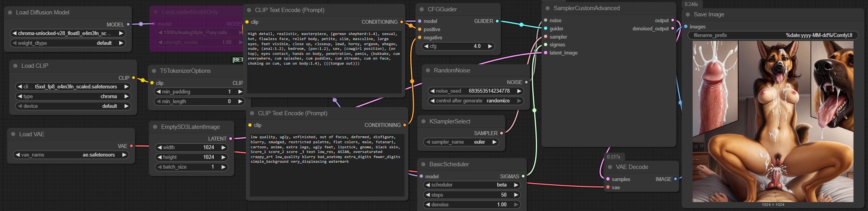Click the images input socket on Save Image
This screenshot has width=868, height=211.
[686, 26]
